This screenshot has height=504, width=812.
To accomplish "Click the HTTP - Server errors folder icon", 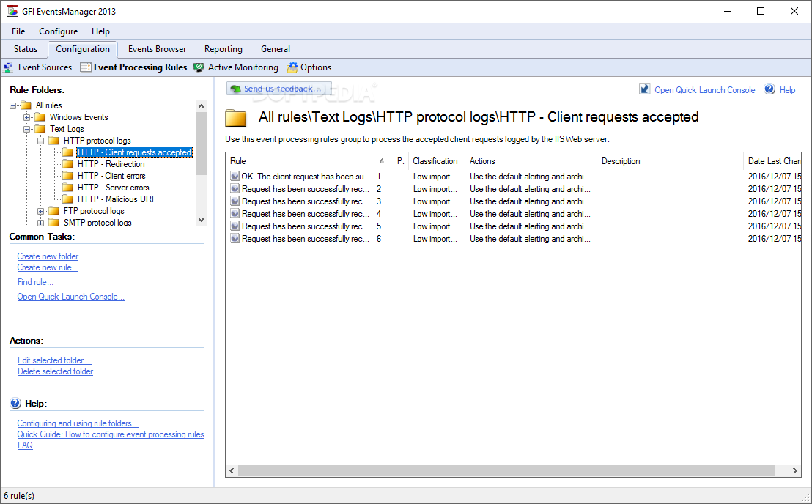I will (68, 188).
